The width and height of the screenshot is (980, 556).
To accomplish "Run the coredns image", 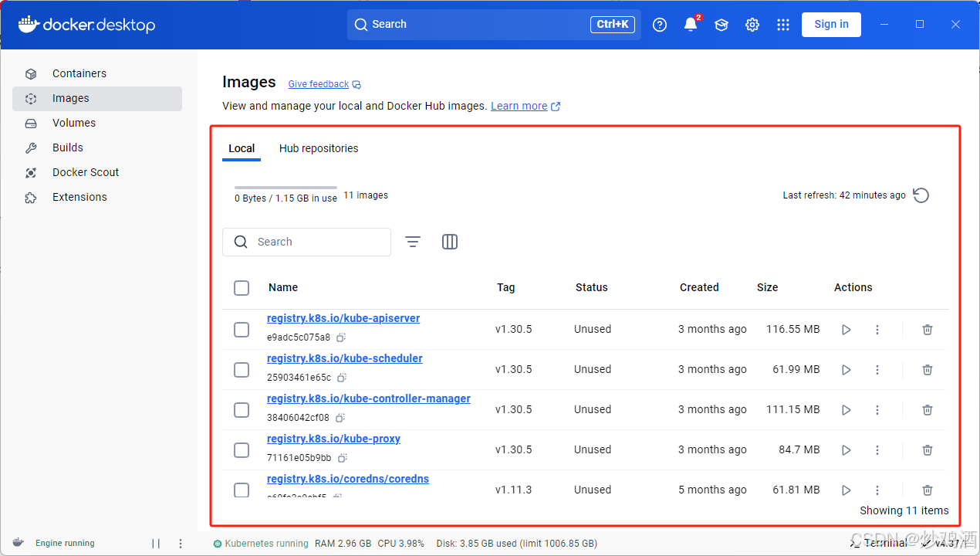I will point(847,490).
